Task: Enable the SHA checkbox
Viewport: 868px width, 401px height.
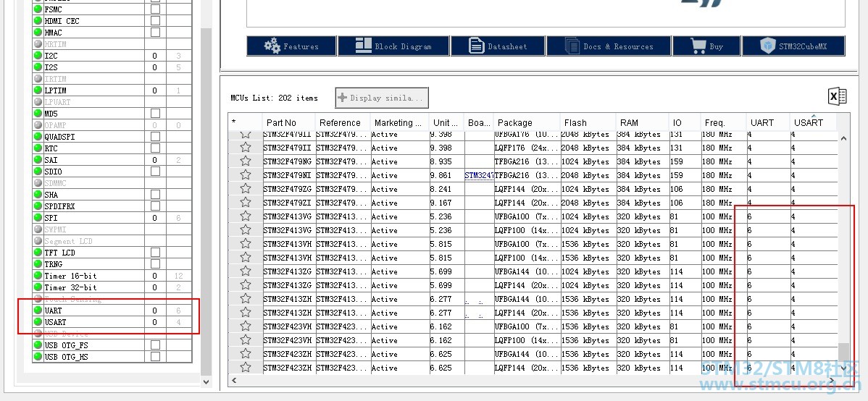Action: coord(156,195)
